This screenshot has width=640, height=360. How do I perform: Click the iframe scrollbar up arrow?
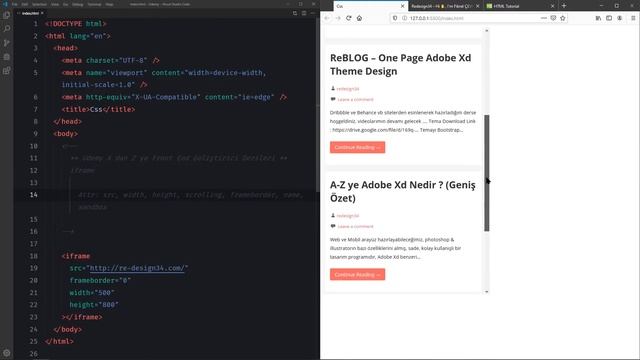click(x=487, y=31)
